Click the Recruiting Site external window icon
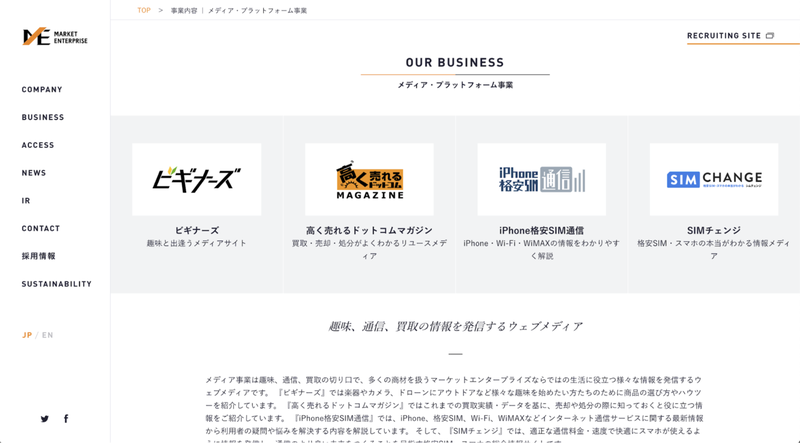 770,36
